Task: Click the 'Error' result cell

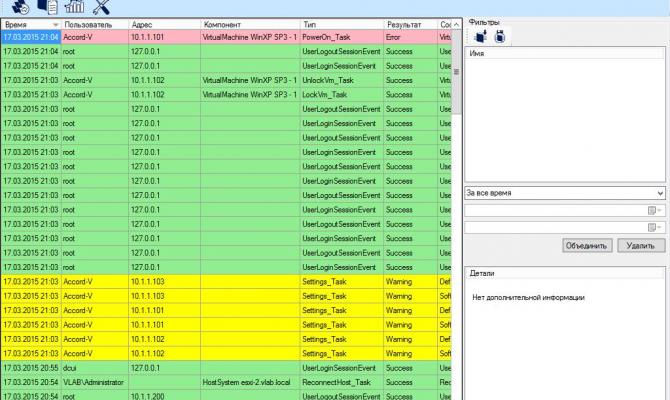Action: (410, 37)
